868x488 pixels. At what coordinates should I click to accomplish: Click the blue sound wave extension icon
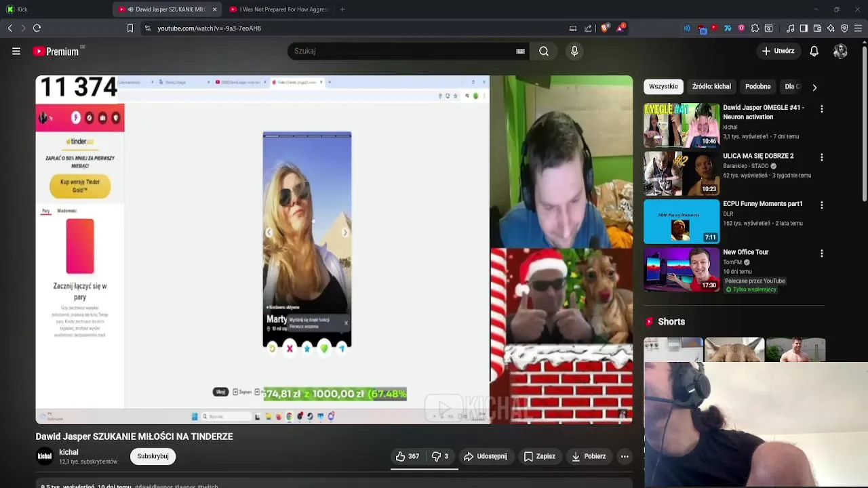coord(687,28)
